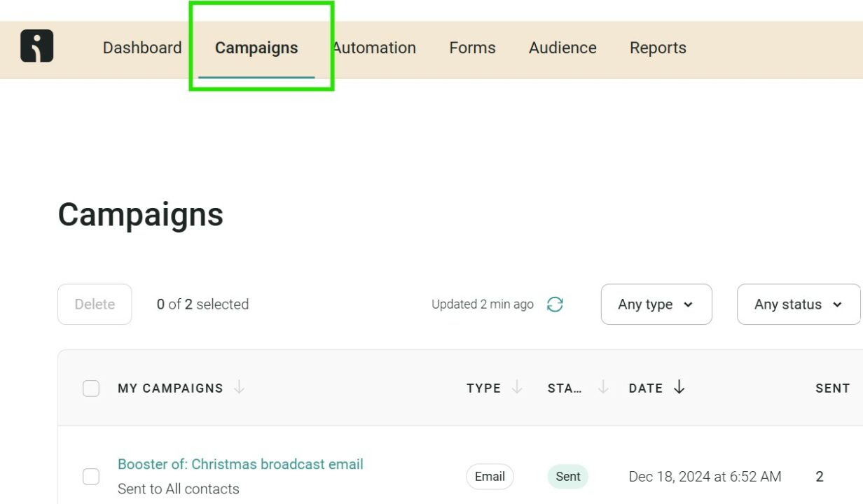
Task: Sort campaigns by STATUS arrow
Action: [602, 388]
